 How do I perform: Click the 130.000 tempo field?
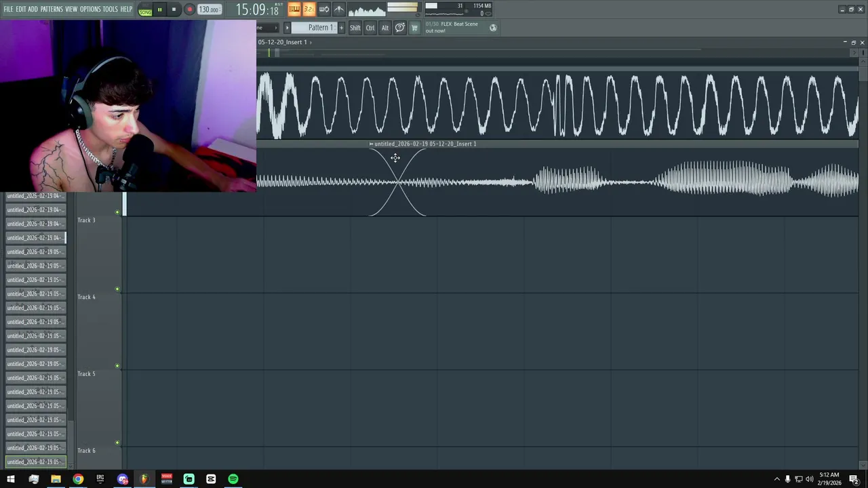[x=210, y=10]
